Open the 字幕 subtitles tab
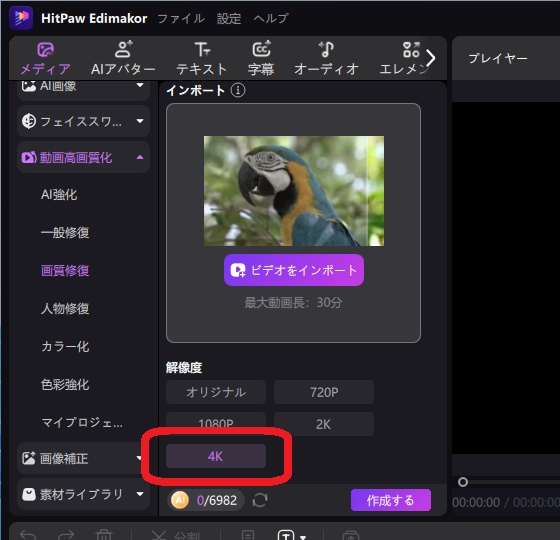This screenshot has width=560, height=540. [261, 58]
